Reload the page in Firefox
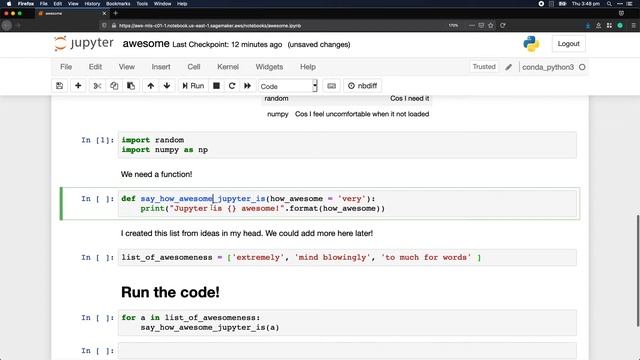 [503, 25]
